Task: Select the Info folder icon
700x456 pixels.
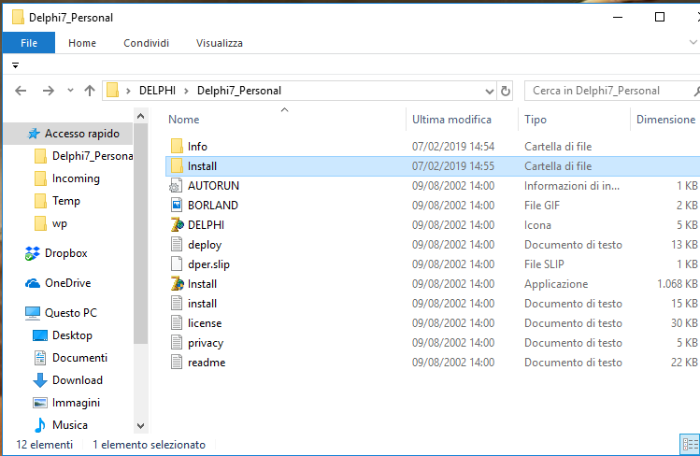Action: 177,146
